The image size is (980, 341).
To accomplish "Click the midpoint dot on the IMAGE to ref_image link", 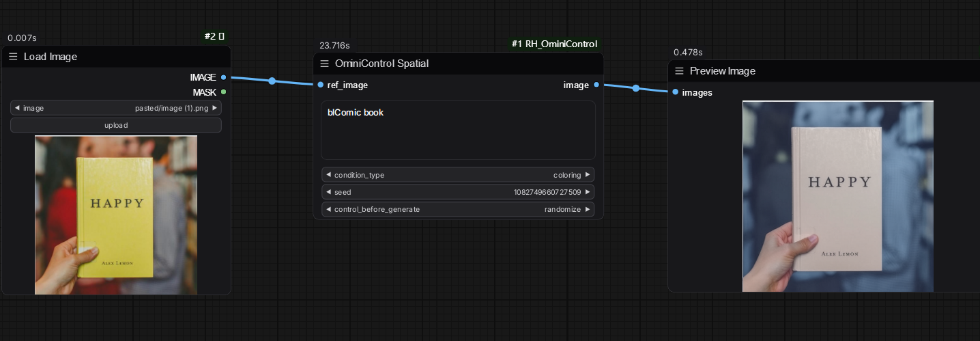I will pyautogui.click(x=272, y=81).
